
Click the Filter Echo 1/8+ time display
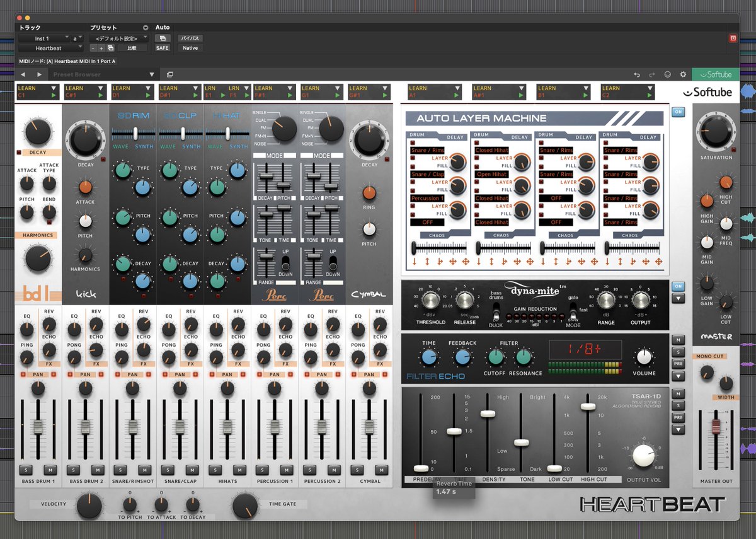585,350
